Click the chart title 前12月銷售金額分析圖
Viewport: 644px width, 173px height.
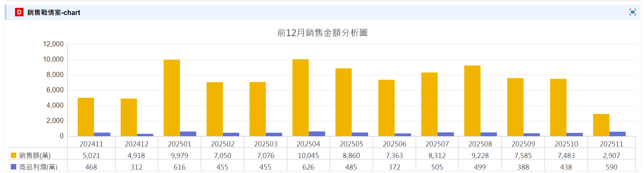322,33
